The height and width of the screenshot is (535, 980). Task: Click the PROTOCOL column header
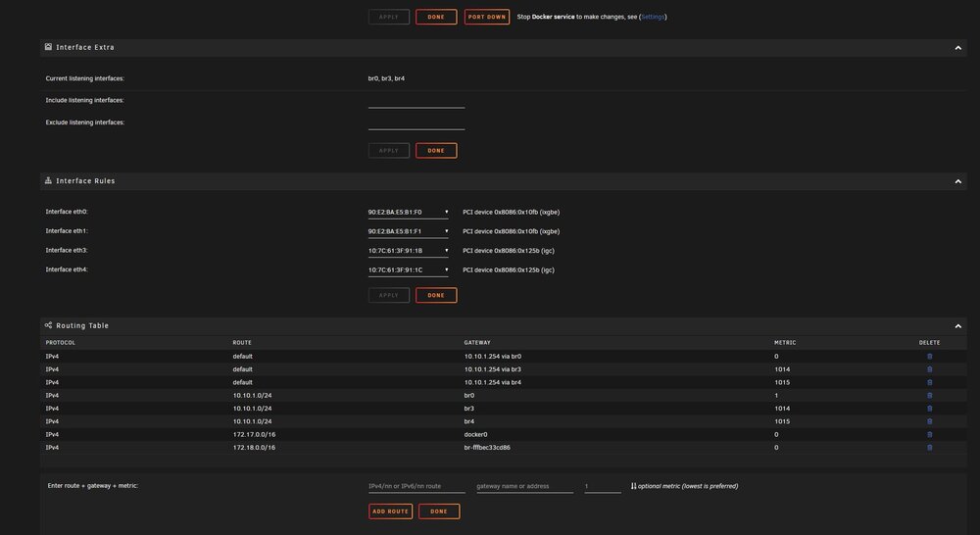pos(60,343)
